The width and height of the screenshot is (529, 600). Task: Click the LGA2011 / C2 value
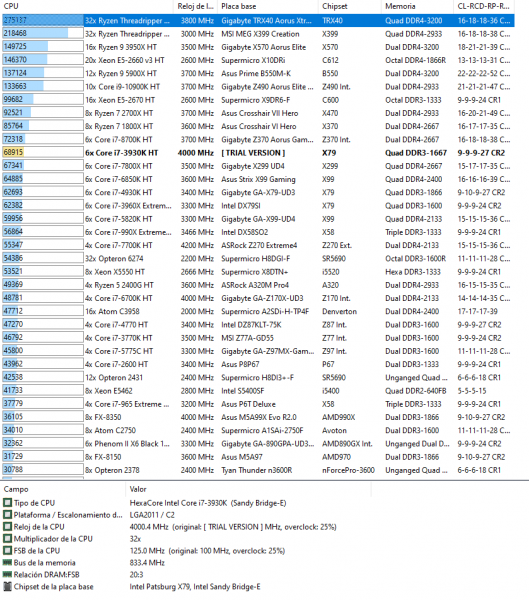click(152, 515)
